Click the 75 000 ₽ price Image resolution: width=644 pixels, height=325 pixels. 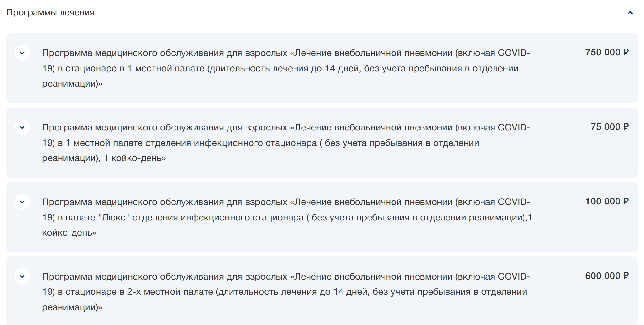tap(609, 127)
